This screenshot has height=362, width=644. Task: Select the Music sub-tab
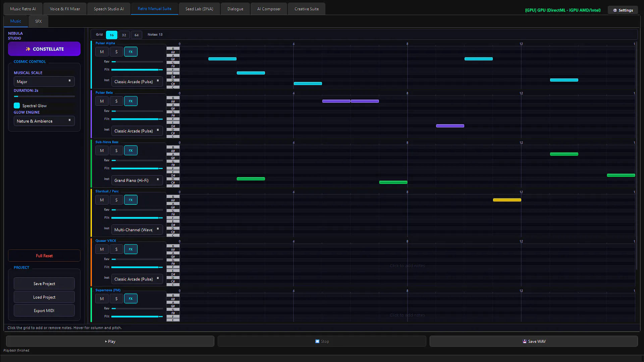(x=16, y=21)
